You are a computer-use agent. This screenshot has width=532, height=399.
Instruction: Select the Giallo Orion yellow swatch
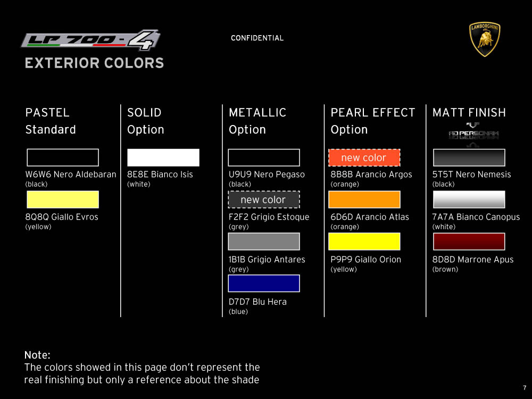click(364, 242)
